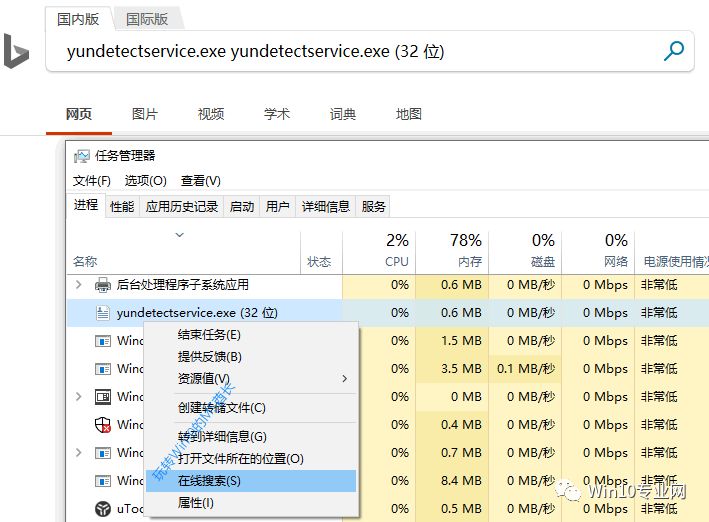Expand the 后台处理程序子系统应用 process group

tap(78, 285)
